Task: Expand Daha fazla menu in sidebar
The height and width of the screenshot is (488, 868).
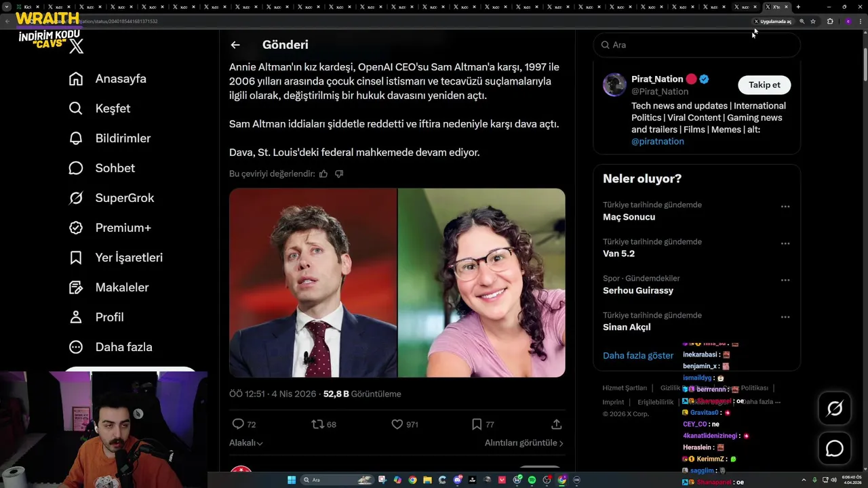Action: [111, 347]
